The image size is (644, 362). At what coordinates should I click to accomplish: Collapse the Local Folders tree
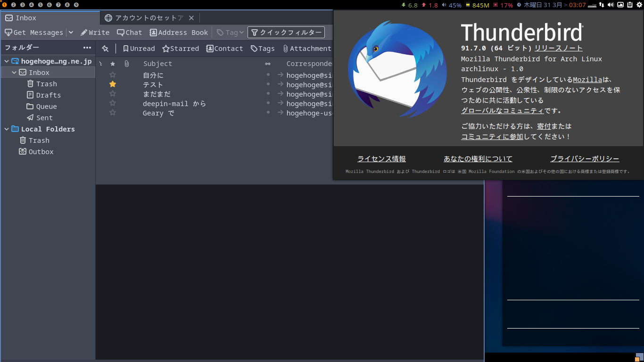(x=7, y=129)
